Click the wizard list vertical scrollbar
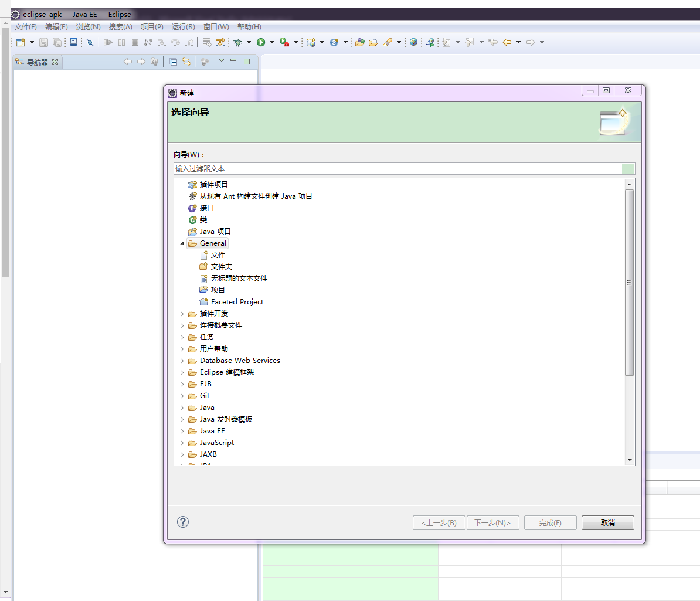This screenshot has width=700, height=601. click(630, 283)
